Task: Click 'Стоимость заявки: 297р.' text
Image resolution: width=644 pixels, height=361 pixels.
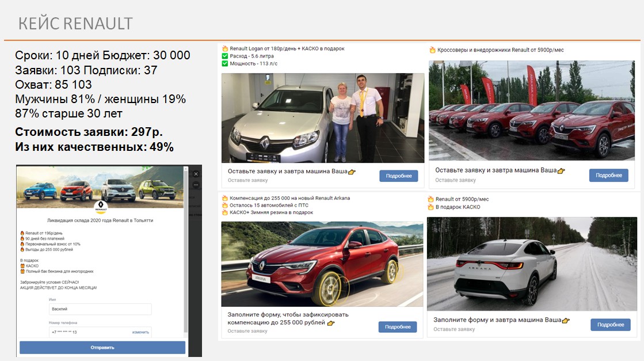Action: coord(89,132)
